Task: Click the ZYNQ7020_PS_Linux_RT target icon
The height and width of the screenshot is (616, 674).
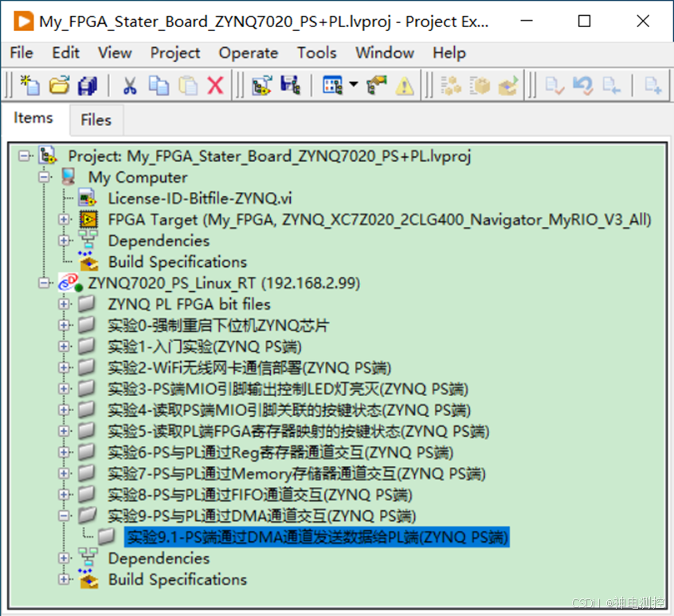Action: coord(70,282)
